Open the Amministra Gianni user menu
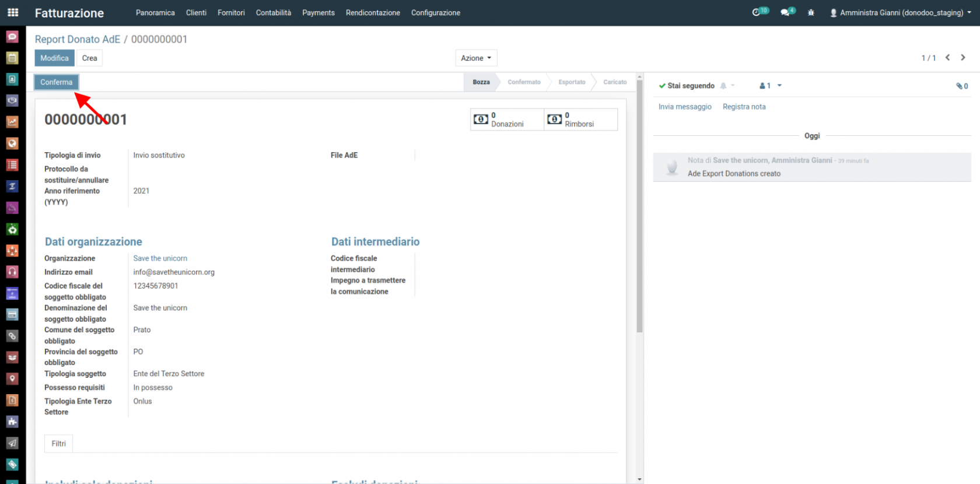Screen dimensions: 980x484 (x=900, y=12)
